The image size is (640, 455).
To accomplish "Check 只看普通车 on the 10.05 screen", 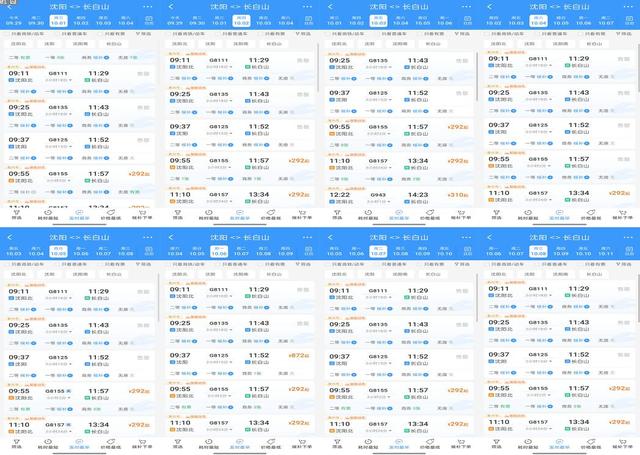I will (71, 264).
